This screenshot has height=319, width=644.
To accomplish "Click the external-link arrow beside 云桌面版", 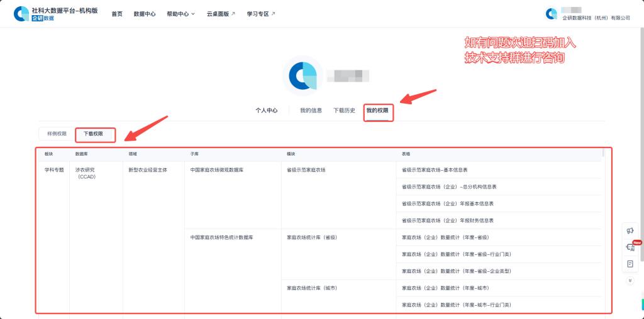I will pos(233,14).
